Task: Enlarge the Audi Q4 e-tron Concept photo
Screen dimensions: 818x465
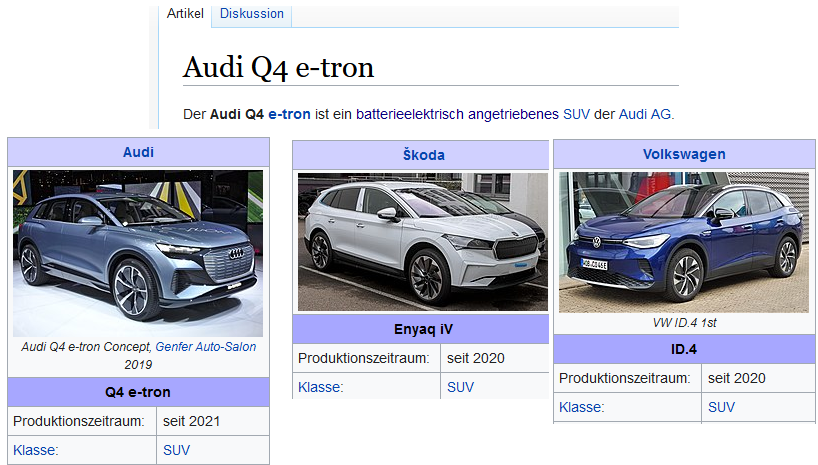Action: click(138, 253)
